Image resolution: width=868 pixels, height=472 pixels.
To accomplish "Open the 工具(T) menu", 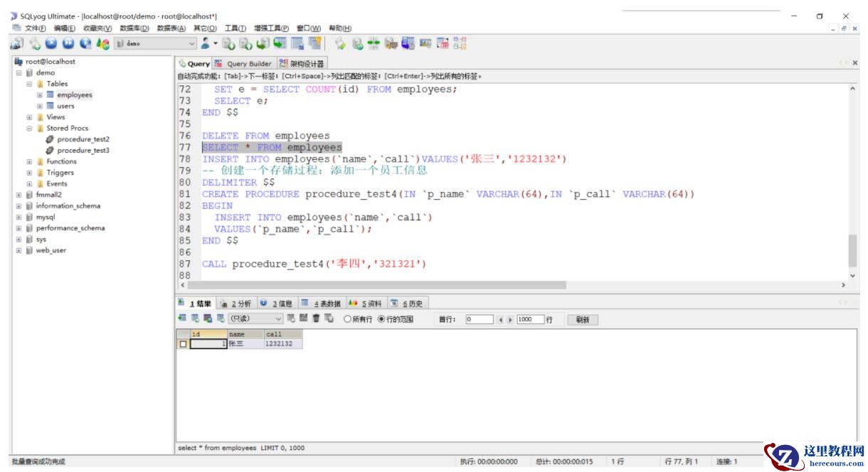I will click(235, 28).
